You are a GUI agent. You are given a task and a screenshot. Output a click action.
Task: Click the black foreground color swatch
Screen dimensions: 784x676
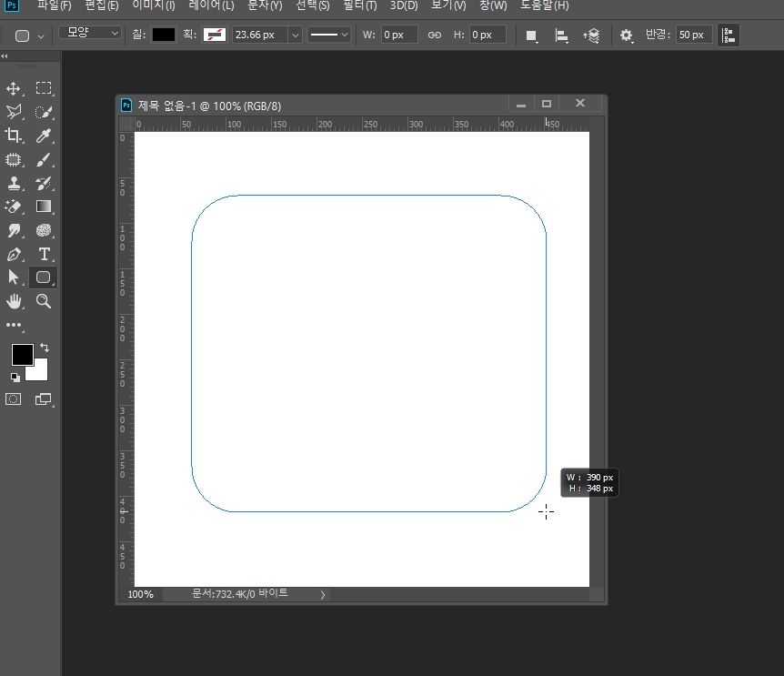coord(23,355)
